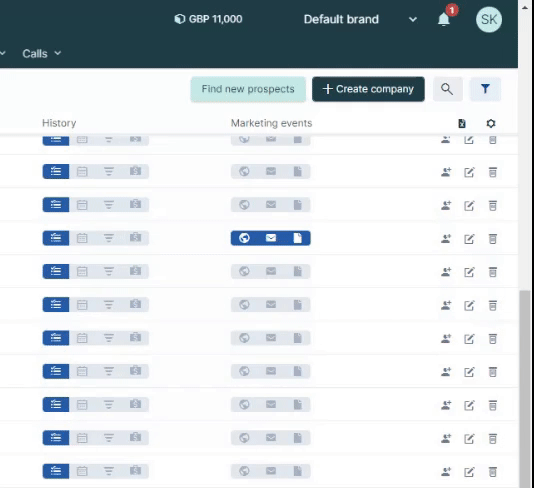Click the Marketing events column header
The height and width of the screenshot is (488, 534).
(271, 123)
